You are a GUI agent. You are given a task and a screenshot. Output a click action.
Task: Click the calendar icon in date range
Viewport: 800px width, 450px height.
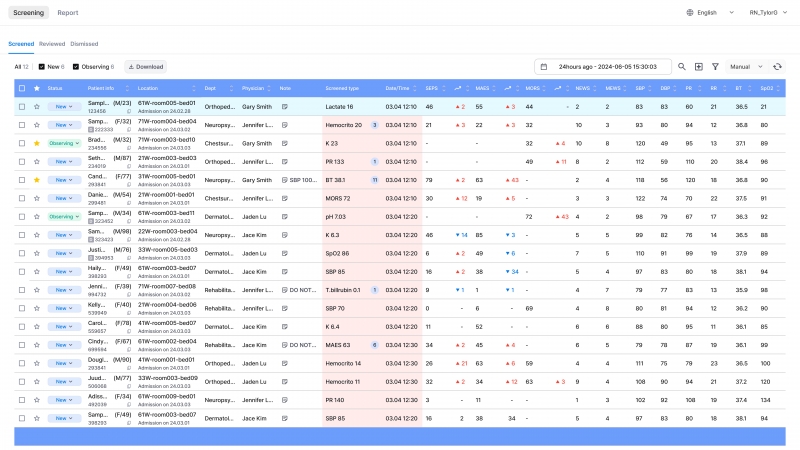tap(544, 67)
